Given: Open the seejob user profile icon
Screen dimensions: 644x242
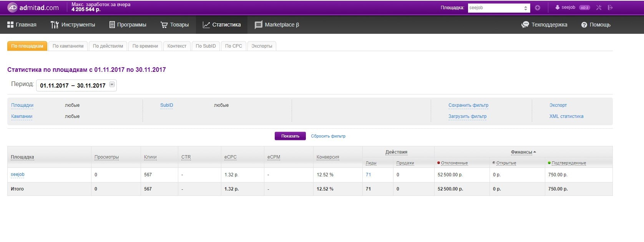Looking at the screenshot, I should pos(558,8).
